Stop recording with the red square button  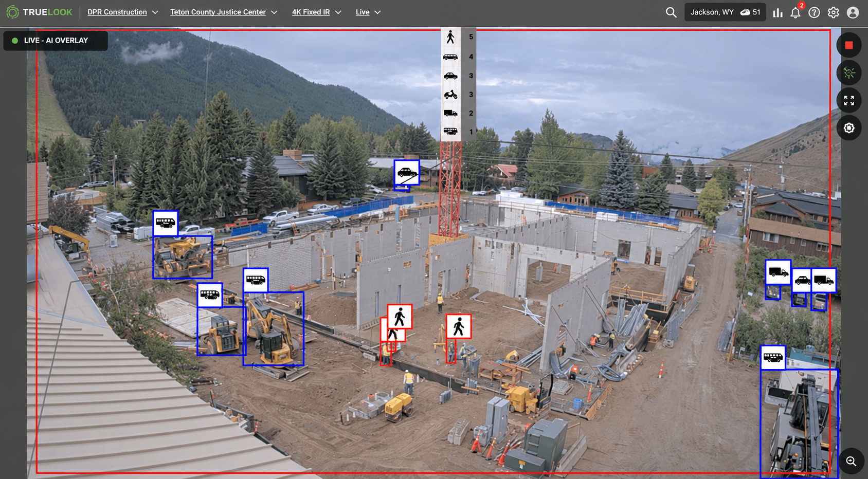pyautogui.click(x=849, y=45)
